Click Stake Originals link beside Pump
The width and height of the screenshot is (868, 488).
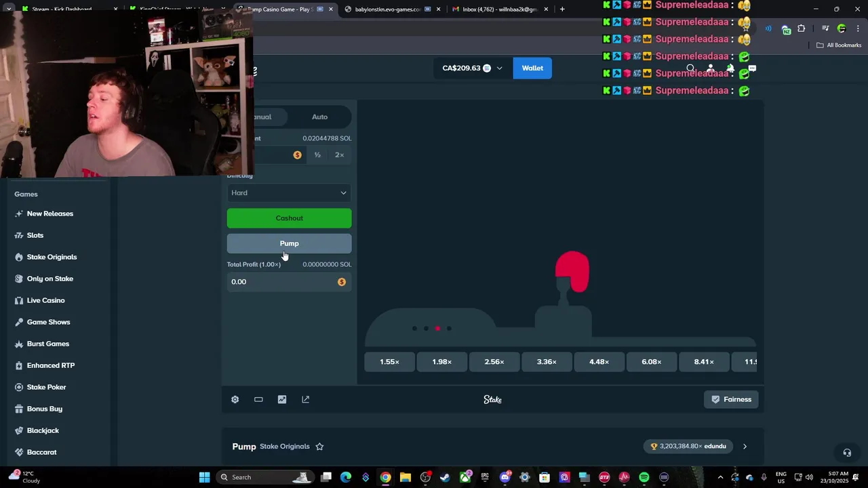pyautogui.click(x=285, y=447)
